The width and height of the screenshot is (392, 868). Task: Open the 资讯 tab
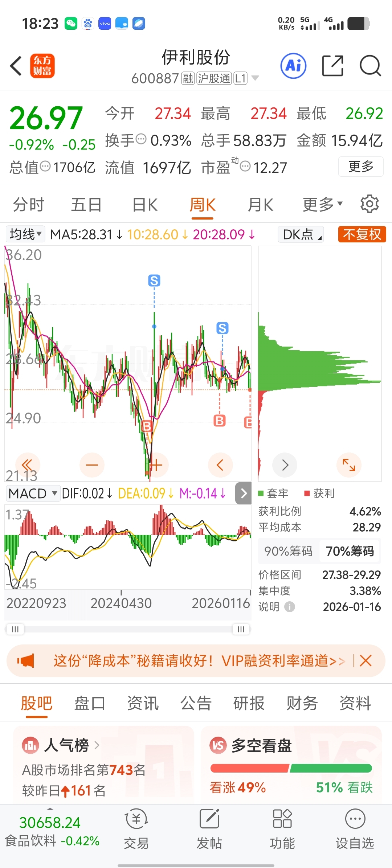click(143, 703)
